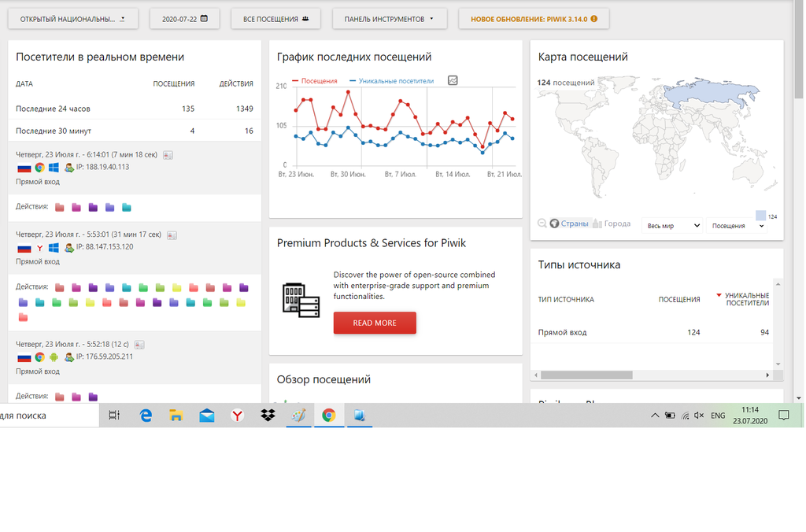Click the Последние 30 минут row
Viewport: 806px width, 532px height.
135,131
